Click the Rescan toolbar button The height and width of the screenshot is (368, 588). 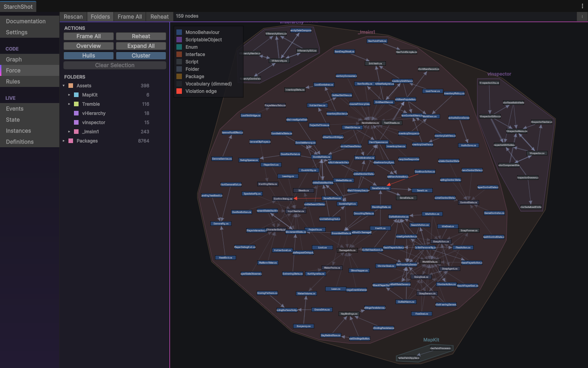pyautogui.click(x=73, y=17)
